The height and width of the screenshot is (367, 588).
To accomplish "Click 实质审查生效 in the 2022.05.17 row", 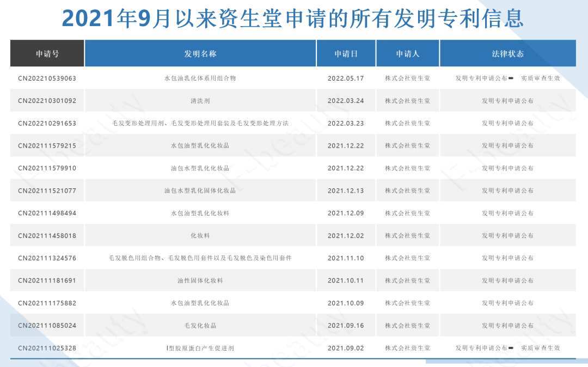I will (x=540, y=78).
